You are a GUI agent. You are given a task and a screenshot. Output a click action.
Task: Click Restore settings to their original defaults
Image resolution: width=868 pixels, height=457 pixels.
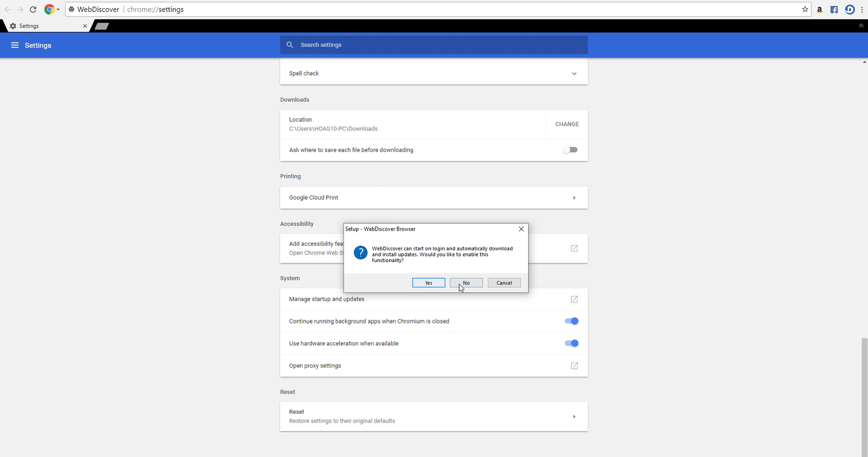(342, 421)
